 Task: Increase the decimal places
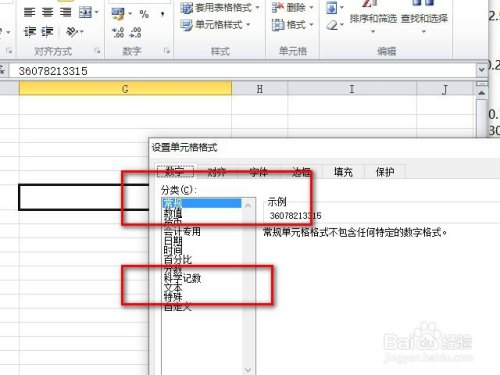point(118,32)
